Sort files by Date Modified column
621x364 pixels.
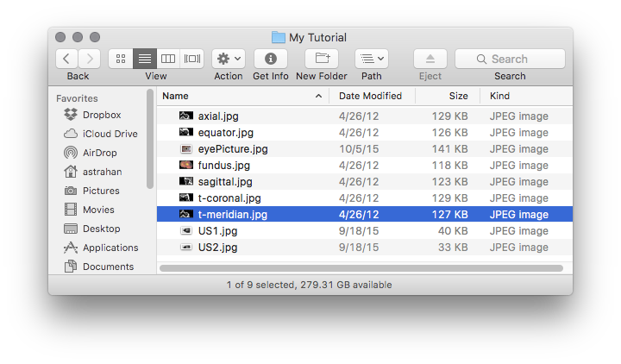pos(372,96)
